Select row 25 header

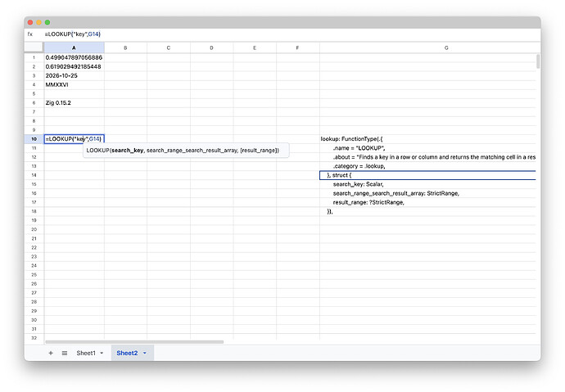pos(34,275)
